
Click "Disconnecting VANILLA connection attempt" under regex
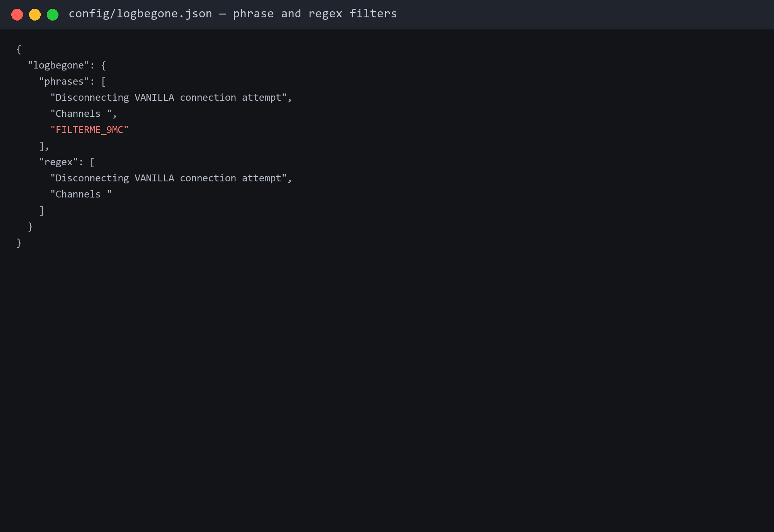click(171, 178)
